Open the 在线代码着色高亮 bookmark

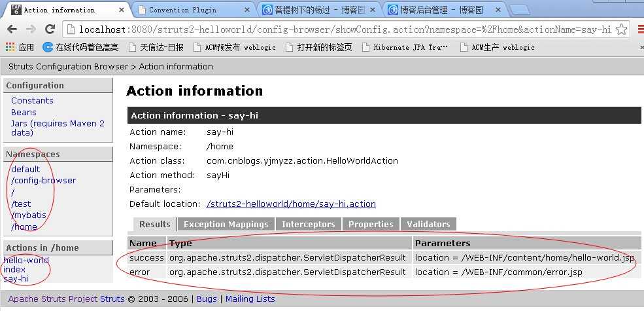80,47
